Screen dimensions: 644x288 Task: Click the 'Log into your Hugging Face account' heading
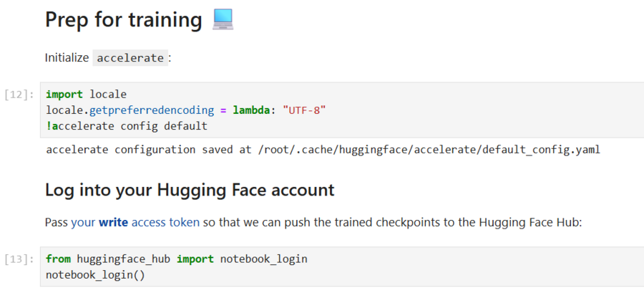tap(190, 190)
